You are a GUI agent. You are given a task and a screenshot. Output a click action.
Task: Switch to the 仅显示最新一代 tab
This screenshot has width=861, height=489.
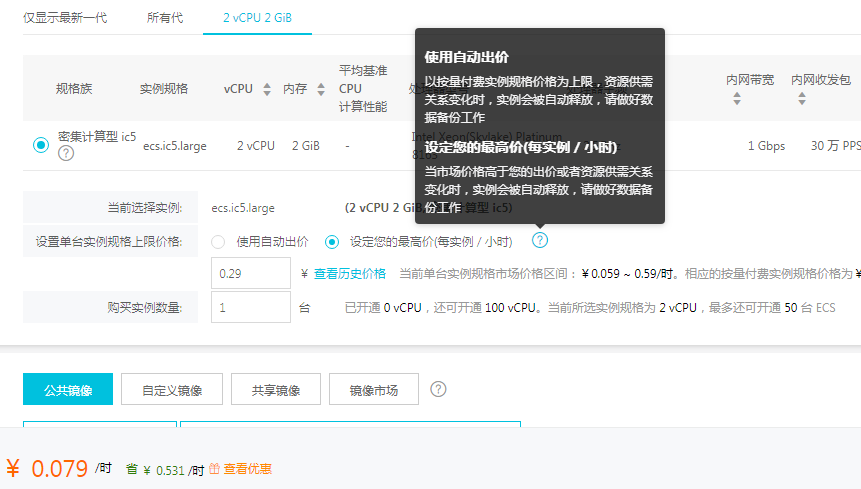pyautogui.click(x=65, y=18)
